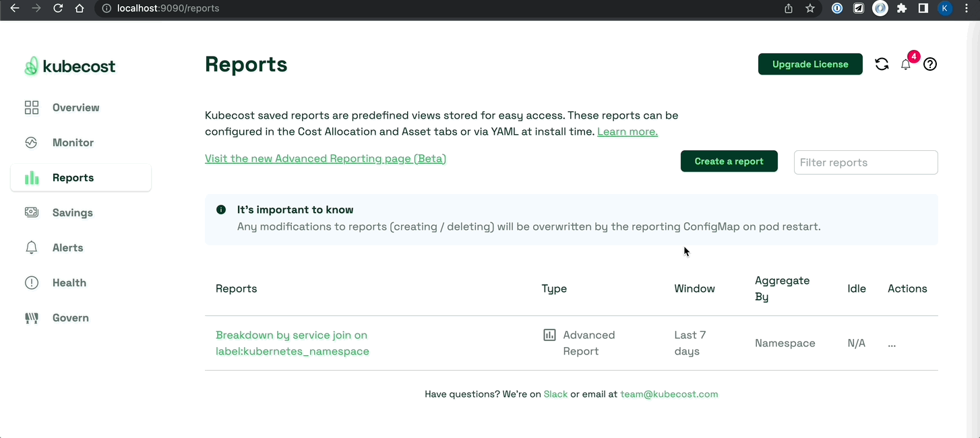The height and width of the screenshot is (438, 980).
Task: Click the Aggregate By column header
Action: point(782,288)
